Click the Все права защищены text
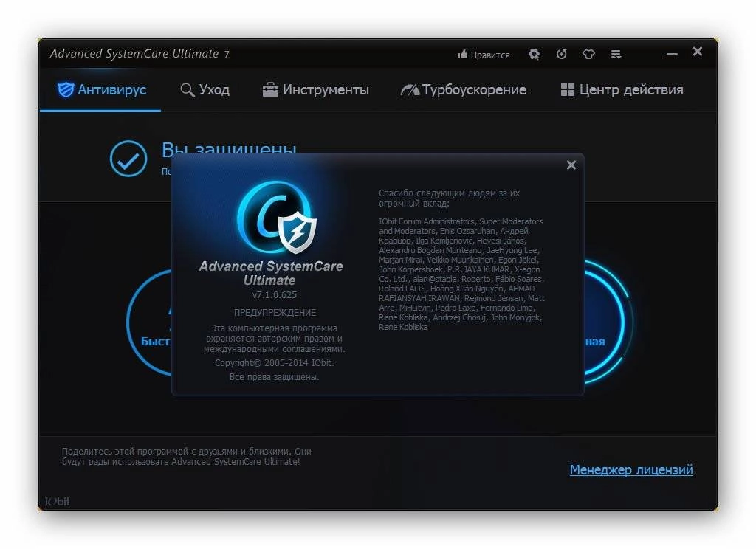Screen dimensions: 756x549 275,377
